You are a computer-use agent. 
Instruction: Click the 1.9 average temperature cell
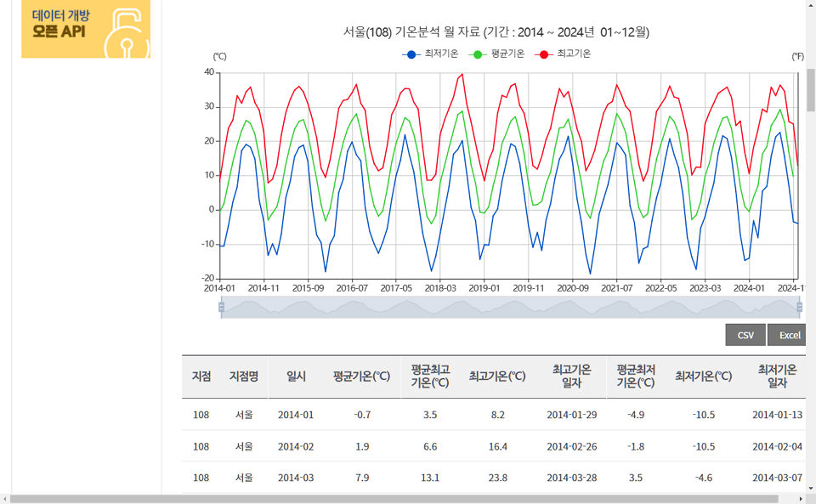click(362, 447)
